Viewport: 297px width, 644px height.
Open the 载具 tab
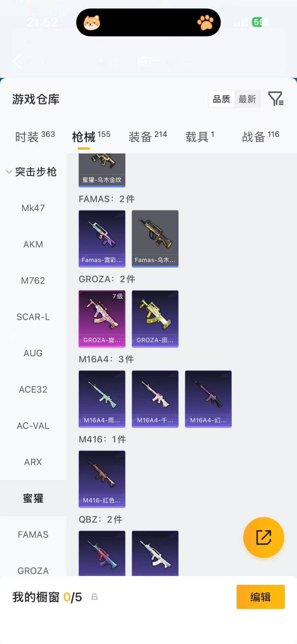tap(200, 137)
